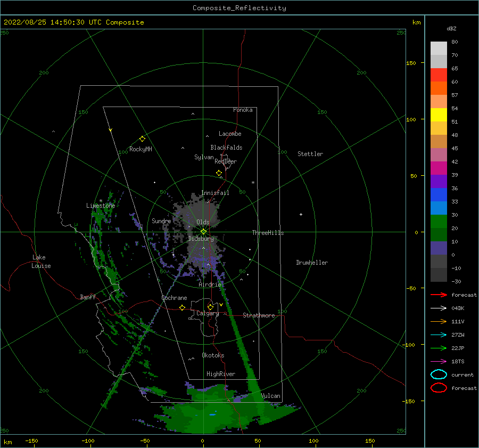Click the Calgary city label

click(208, 313)
